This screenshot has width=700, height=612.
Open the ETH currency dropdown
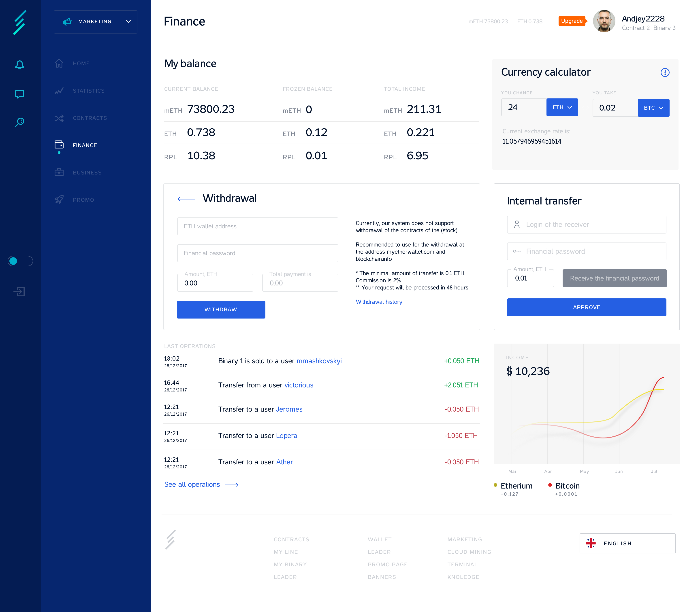562,107
